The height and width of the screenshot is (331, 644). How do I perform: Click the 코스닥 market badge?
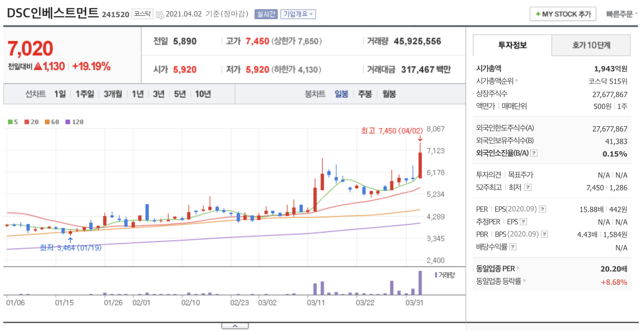pyautogui.click(x=142, y=14)
